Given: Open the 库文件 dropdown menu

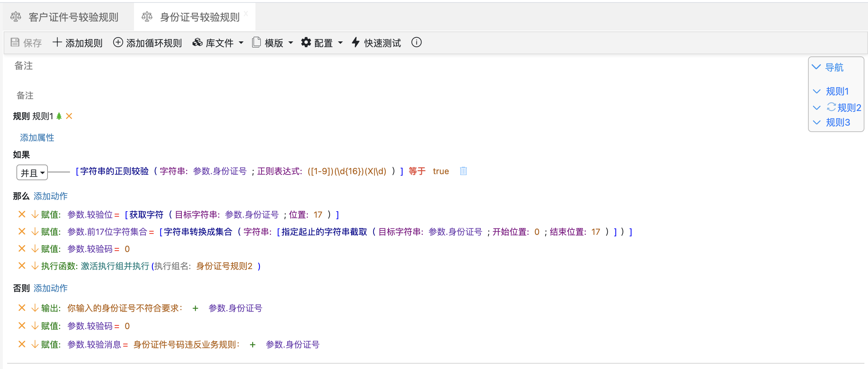Looking at the screenshot, I should tap(218, 43).
